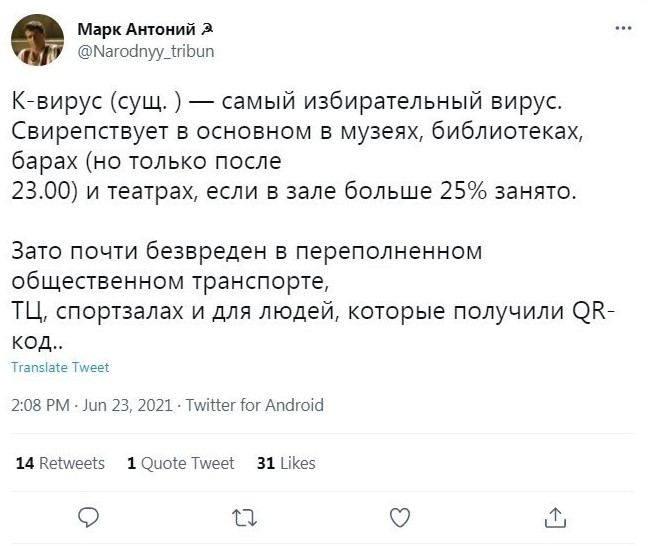
Task: View the 1 Quote Tweet list
Action: click(x=181, y=463)
